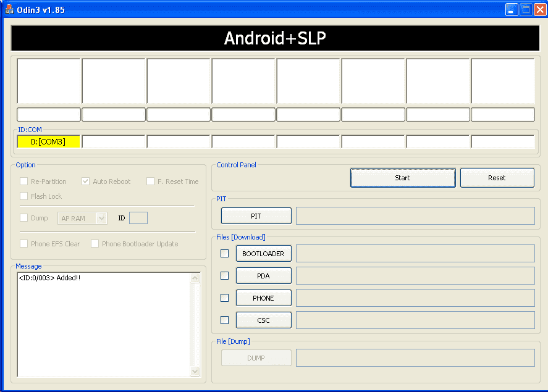The width and height of the screenshot is (548, 392).
Task: Toggle the Auto Reboot checkbox
Action: (86, 181)
